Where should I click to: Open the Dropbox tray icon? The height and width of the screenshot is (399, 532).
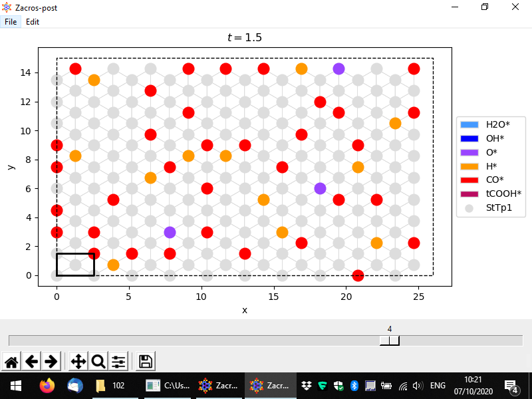[307, 385]
